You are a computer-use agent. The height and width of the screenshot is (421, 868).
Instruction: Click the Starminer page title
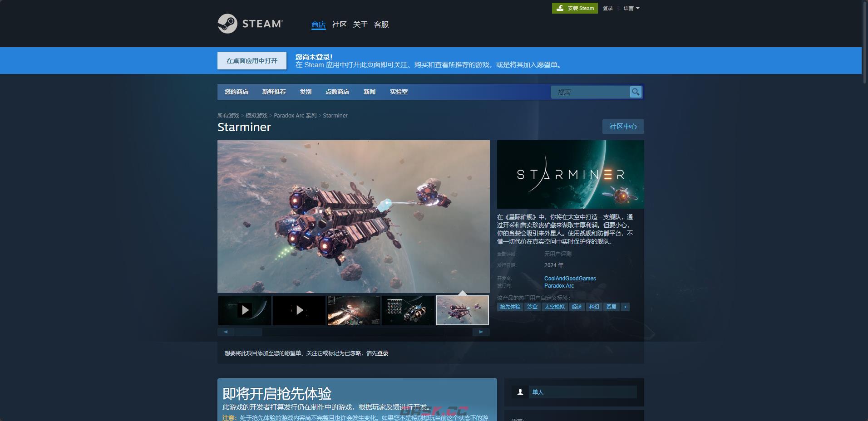click(x=244, y=127)
